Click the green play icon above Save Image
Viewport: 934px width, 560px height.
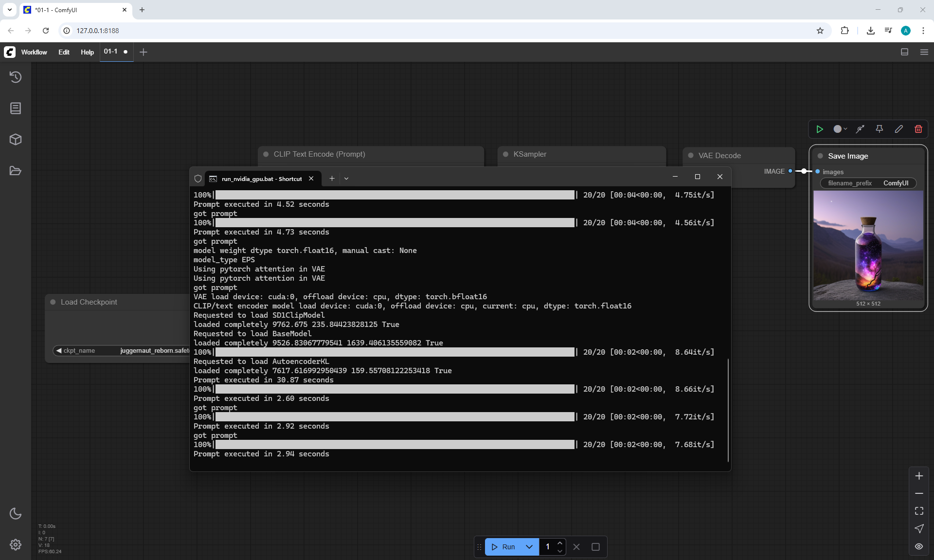tap(820, 129)
